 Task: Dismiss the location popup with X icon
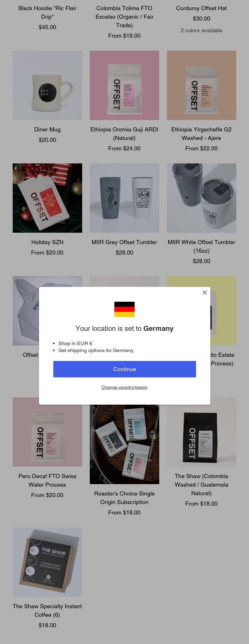[205, 293]
